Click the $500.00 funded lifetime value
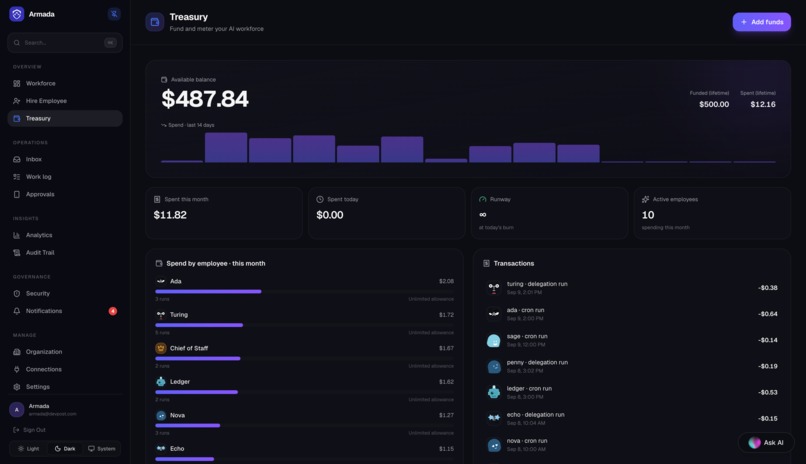This screenshot has width=806, height=464. (x=714, y=104)
